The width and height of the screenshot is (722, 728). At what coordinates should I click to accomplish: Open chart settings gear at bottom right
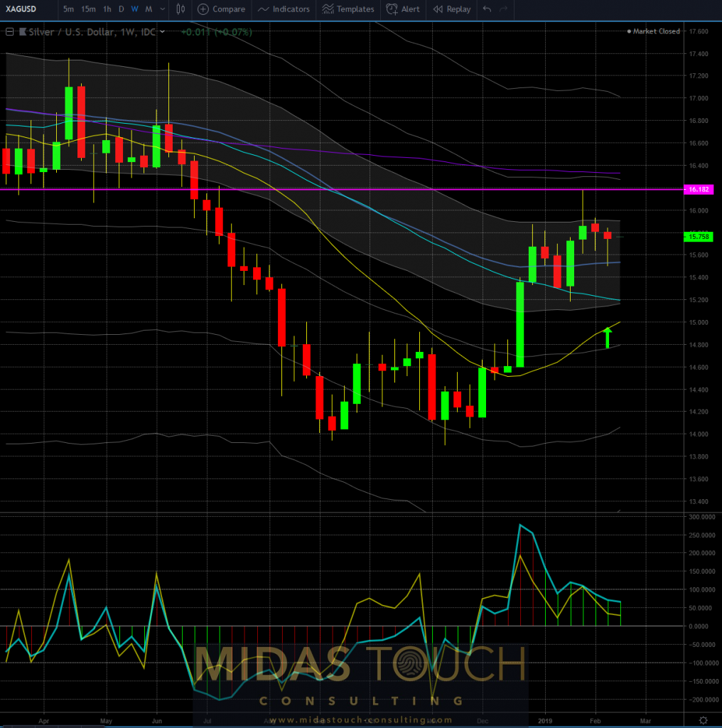click(703, 720)
